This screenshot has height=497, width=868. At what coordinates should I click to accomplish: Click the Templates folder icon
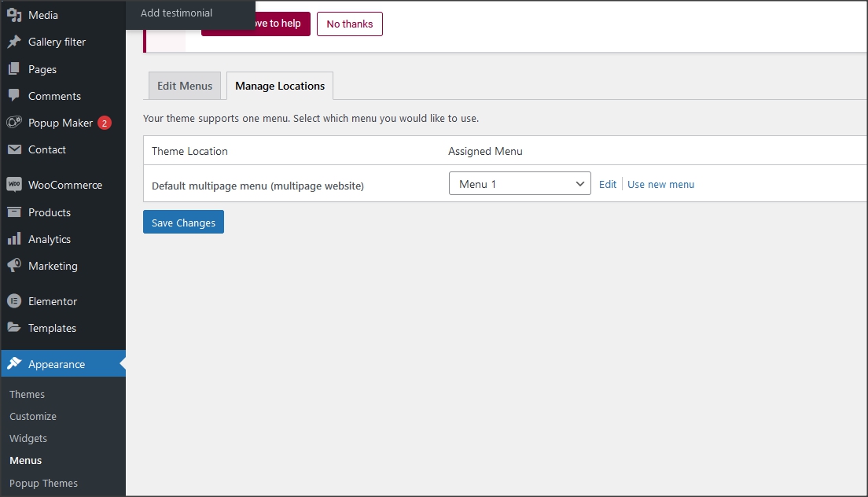click(14, 328)
